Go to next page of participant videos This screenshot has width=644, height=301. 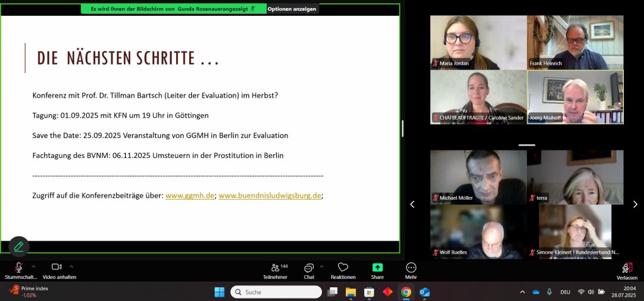point(635,204)
